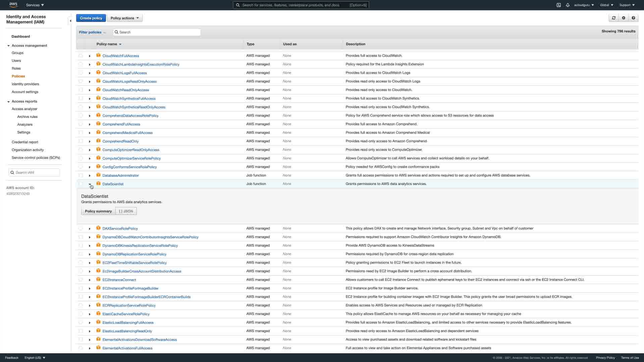The height and width of the screenshot is (362, 644).
Task: Open the Filter policies dropdown
Action: tap(92, 32)
